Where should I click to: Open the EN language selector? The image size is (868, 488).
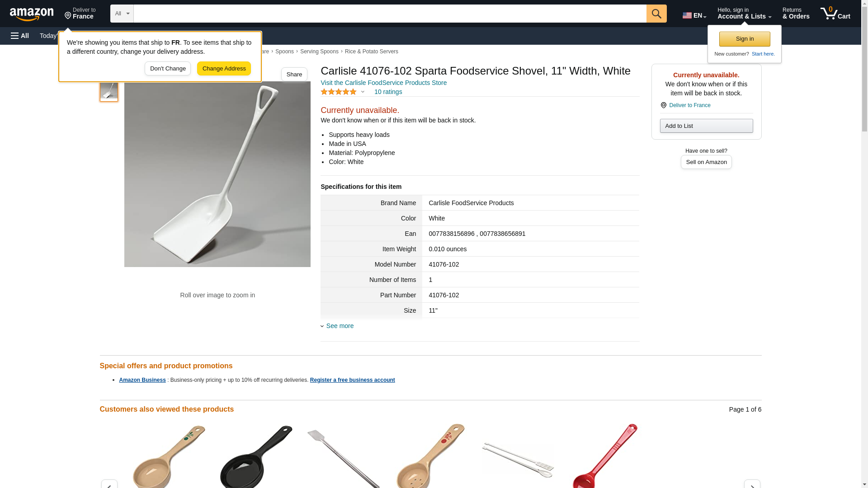(x=694, y=15)
